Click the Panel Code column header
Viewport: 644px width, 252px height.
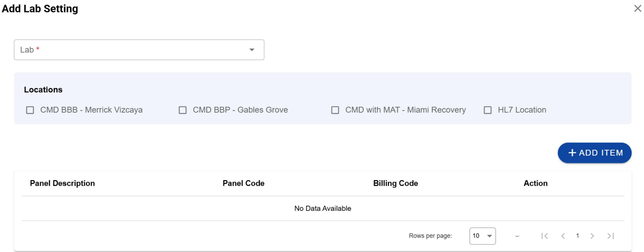[x=243, y=183]
